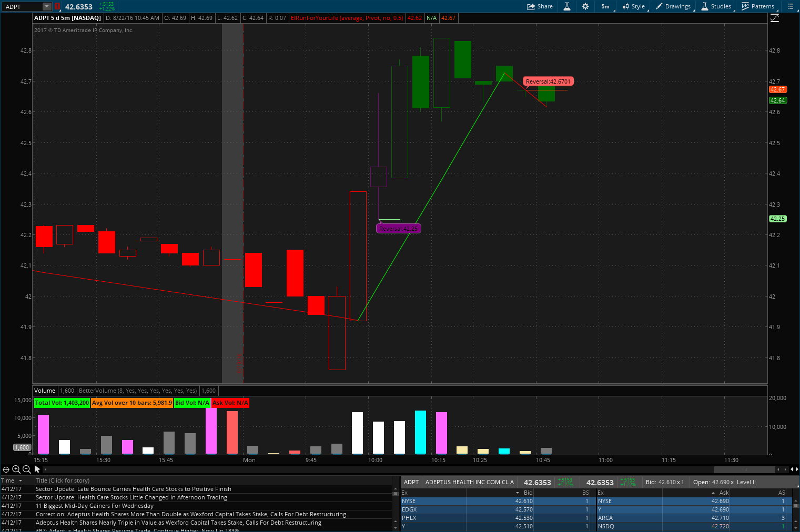Select the arrow pointer tool

point(36,469)
